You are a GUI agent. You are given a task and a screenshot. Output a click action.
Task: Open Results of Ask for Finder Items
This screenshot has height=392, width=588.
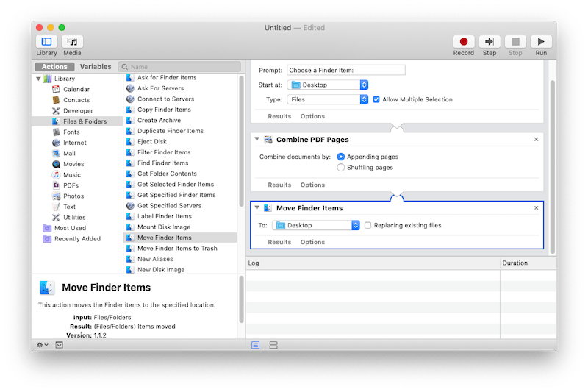tap(279, 116)
